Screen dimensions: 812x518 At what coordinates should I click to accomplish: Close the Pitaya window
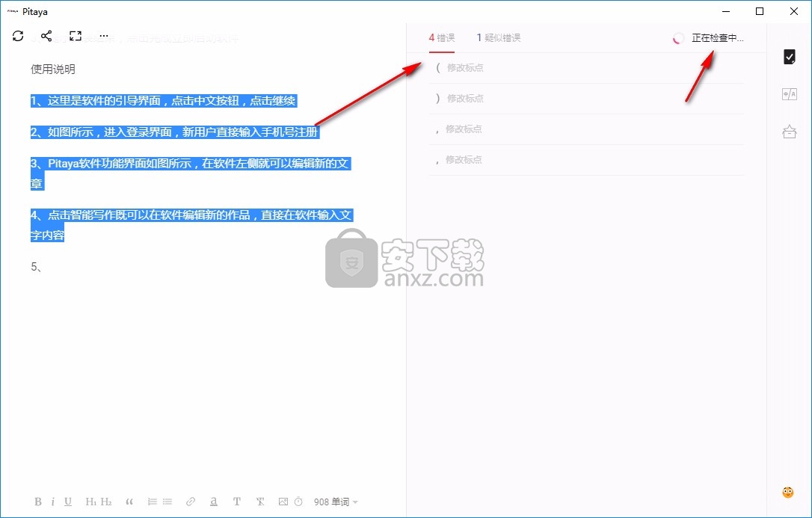[x=794, y=11]
